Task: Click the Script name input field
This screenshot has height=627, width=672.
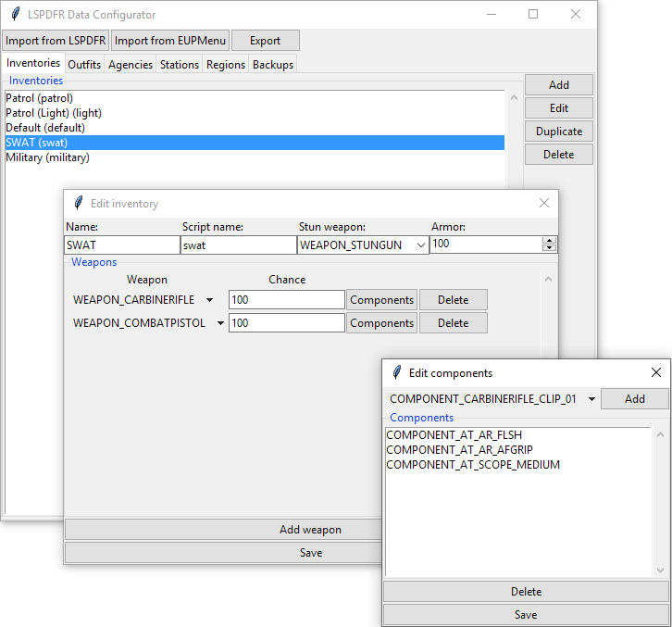Action: pyautogui.click(x=238, y=245)
